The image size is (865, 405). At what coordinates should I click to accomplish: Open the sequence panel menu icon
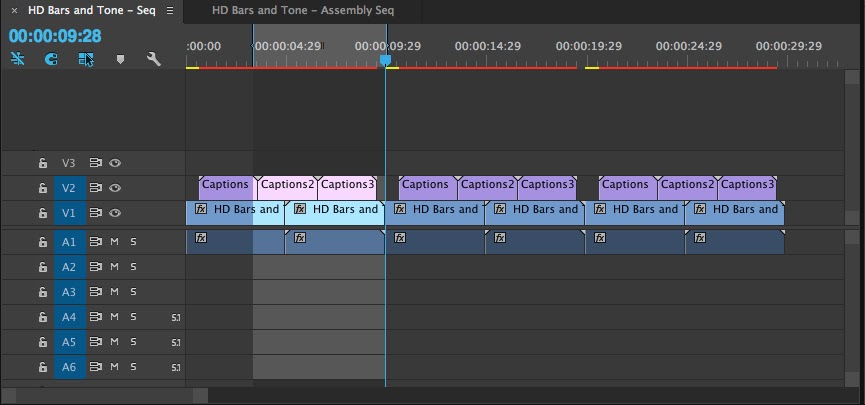click(170, 10)
